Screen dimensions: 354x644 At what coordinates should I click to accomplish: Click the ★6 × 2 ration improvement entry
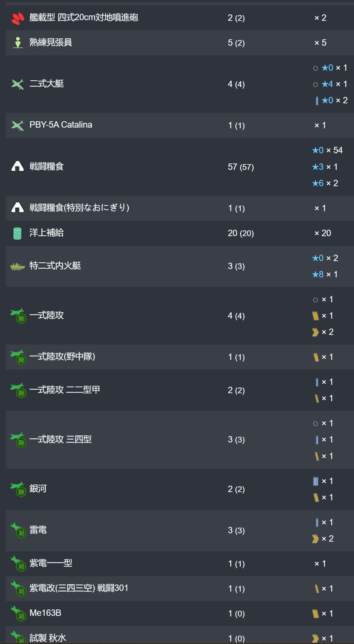325,183
